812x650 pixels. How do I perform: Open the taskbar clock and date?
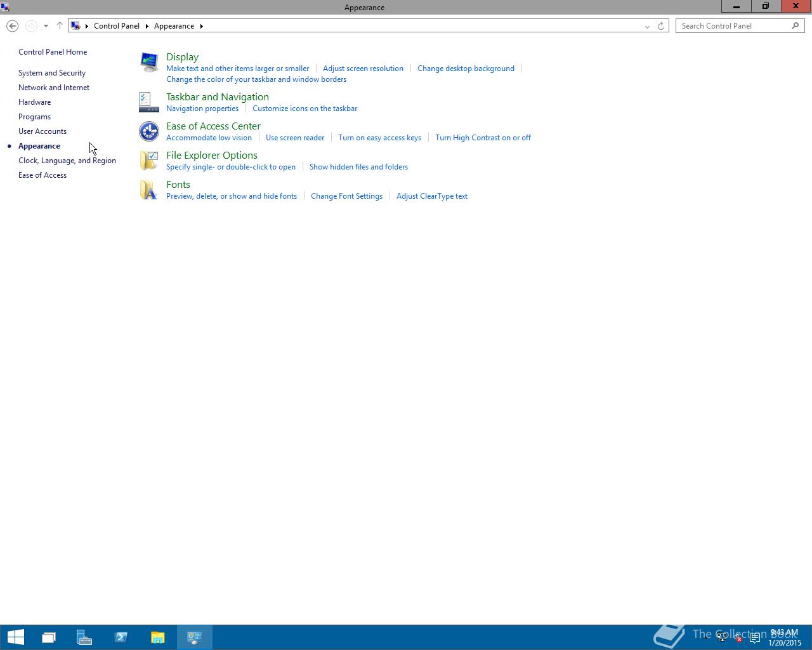785,637
